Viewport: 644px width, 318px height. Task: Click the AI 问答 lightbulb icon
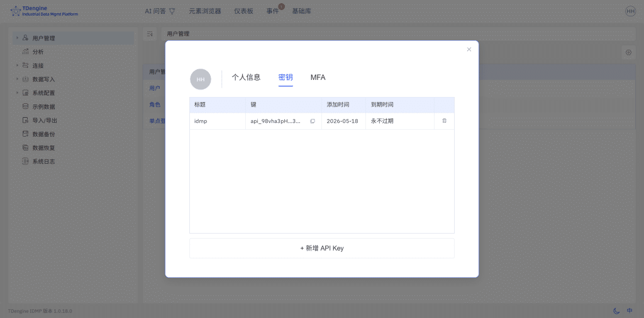pyautogui.click(x=172, y=11)
